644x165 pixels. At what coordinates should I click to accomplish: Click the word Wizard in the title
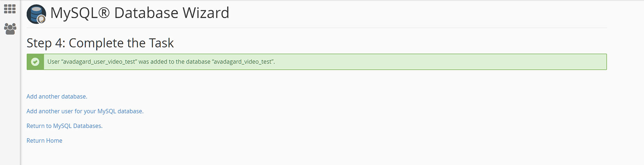[x=206, y=13]
